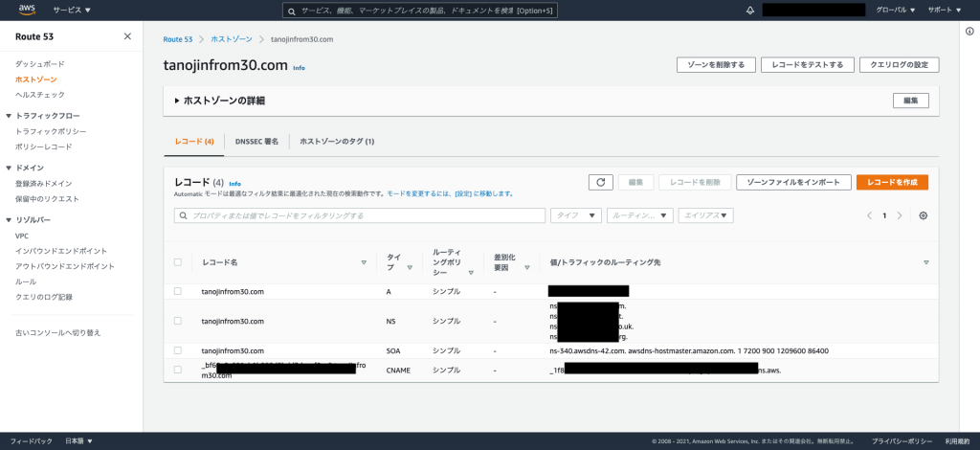
Task: Sort by routing policy column arrow
Action: (471, 273)
